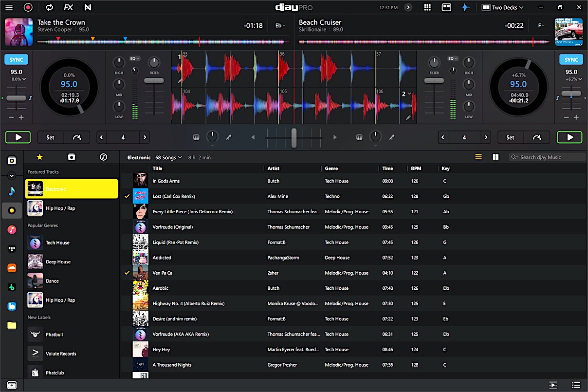Screen dimensions: 588x392
Task: Select the TIDAL source icon
Action: click(12, 249)
